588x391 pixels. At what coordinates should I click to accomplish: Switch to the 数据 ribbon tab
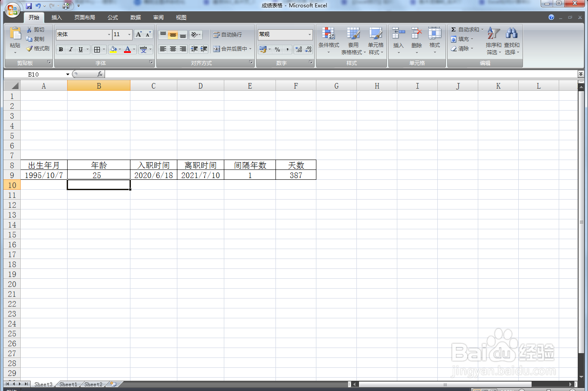coord(136,18)
